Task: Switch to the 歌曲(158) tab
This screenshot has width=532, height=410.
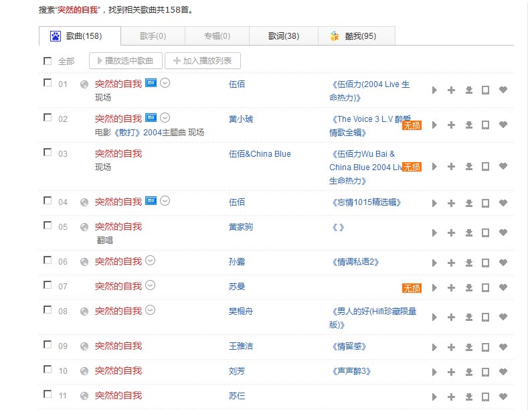Action: coord(80,36)
